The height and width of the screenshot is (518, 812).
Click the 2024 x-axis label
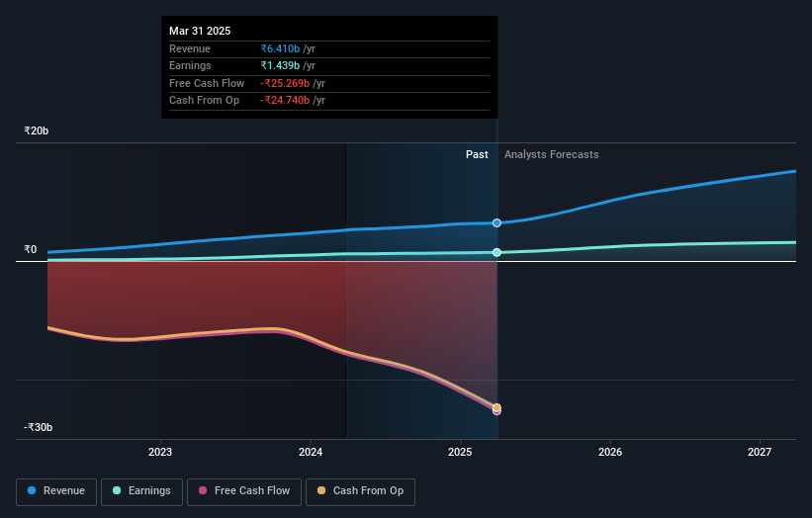tap(311, 452)
